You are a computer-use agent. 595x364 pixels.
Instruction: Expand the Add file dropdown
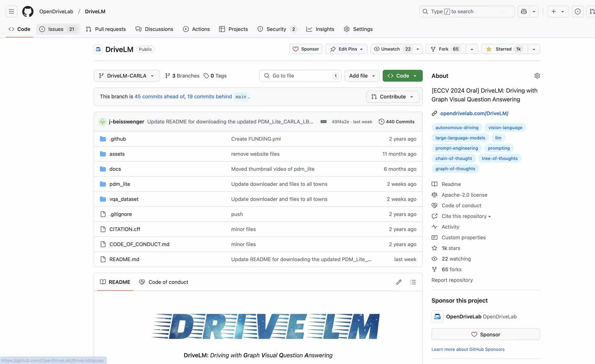pyautogui.click(x=362, y=76)
